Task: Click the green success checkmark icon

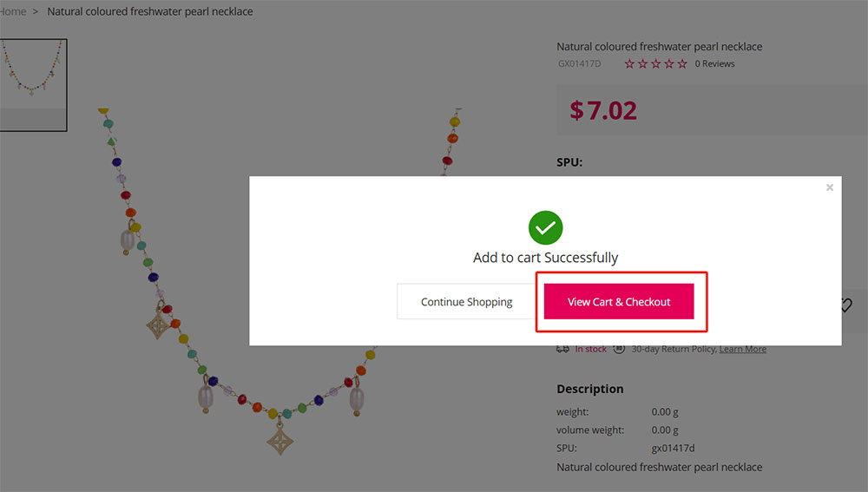Action: [545, 228]
